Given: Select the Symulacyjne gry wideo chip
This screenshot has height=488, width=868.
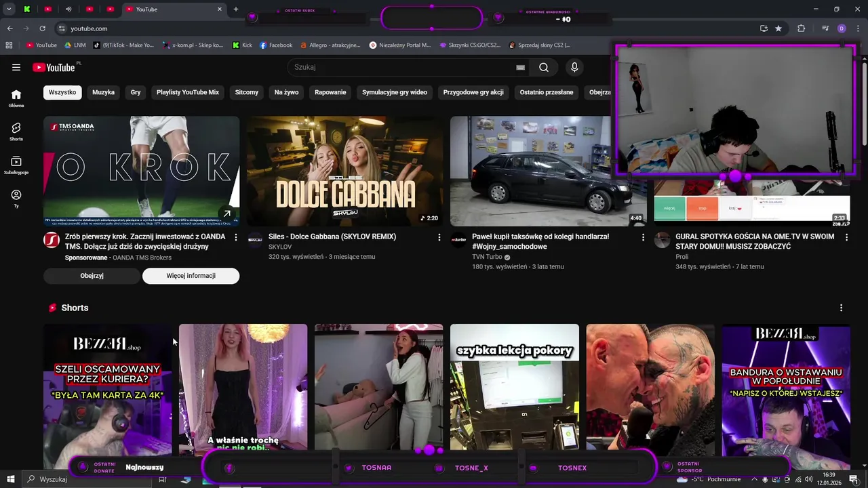Looking at the screenshot, I should point(395,92).
